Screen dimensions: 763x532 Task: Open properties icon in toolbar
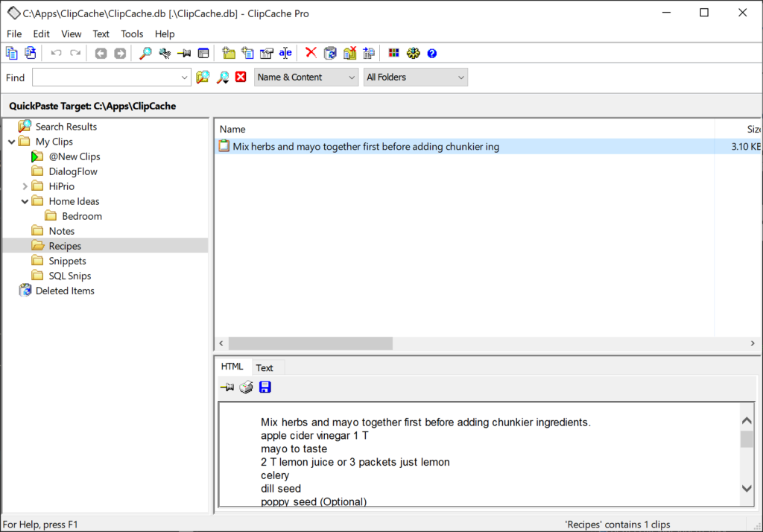click(266, 53)
